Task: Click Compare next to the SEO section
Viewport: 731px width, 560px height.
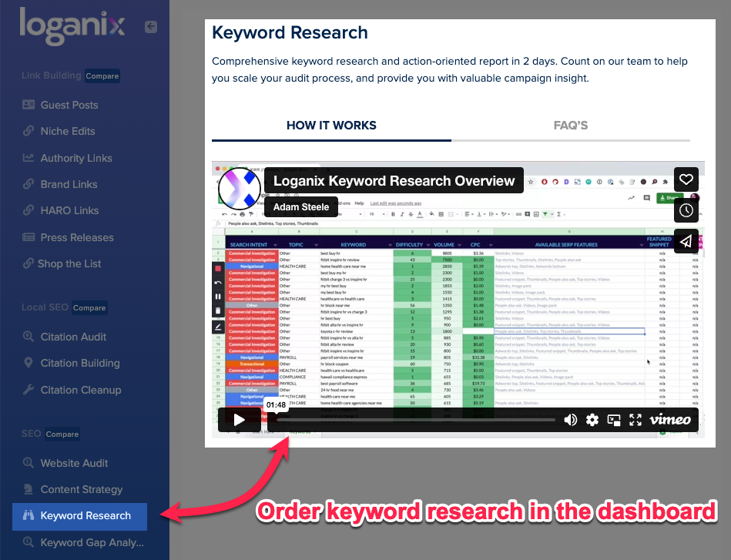Action: pyautogui.click(x=62, y=434)
